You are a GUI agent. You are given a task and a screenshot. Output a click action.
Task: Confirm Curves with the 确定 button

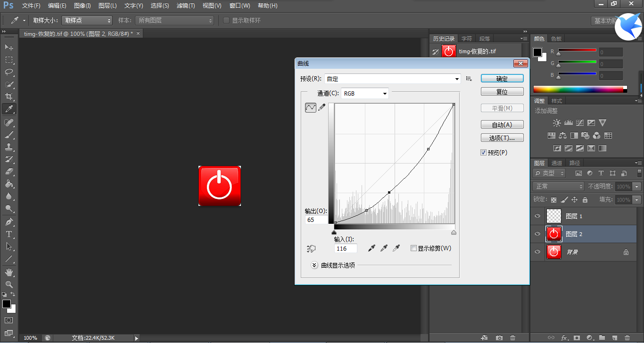[x=502, y=79]
